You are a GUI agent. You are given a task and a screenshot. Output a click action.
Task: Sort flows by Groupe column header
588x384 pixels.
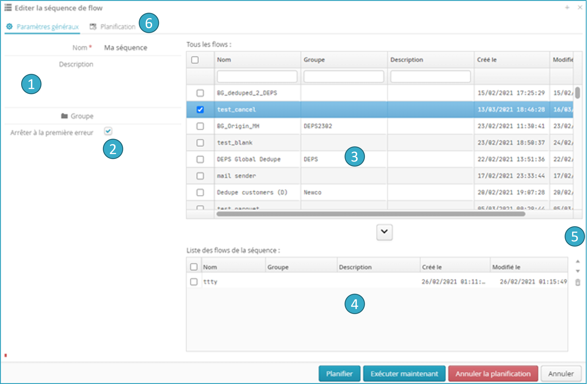(344, 60)
